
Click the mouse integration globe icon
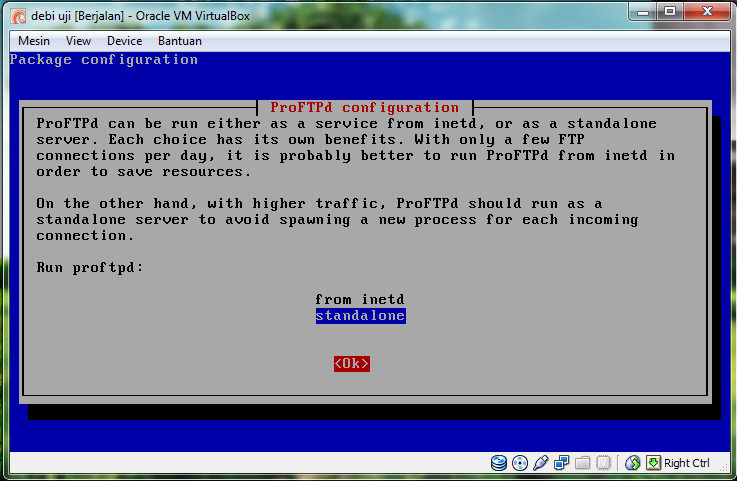tap(633, 463)
